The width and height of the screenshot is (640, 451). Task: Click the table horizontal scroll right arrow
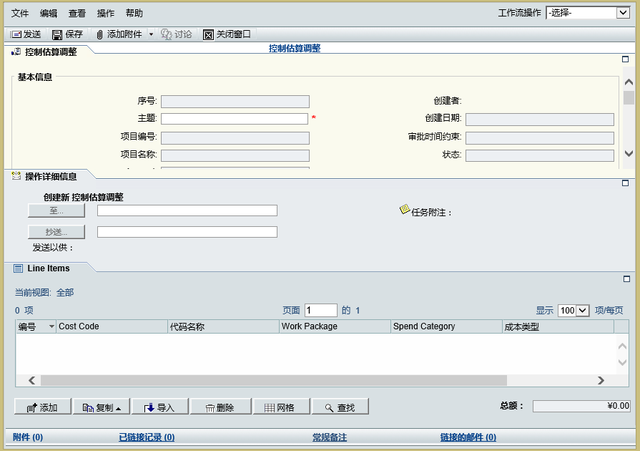[x=601, y=380]
